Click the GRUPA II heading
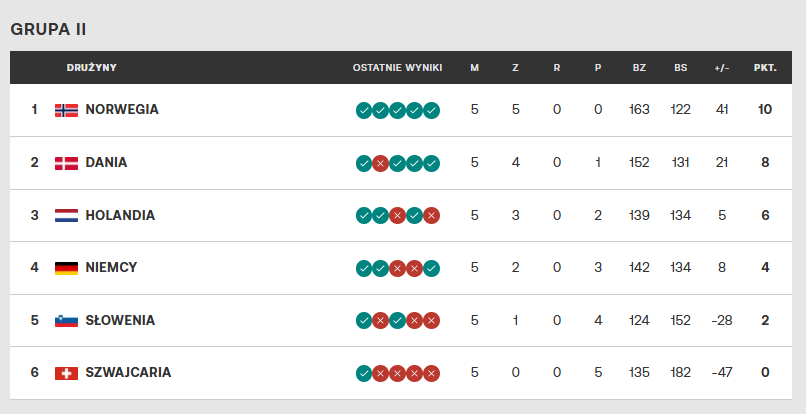 click(47, 29)
